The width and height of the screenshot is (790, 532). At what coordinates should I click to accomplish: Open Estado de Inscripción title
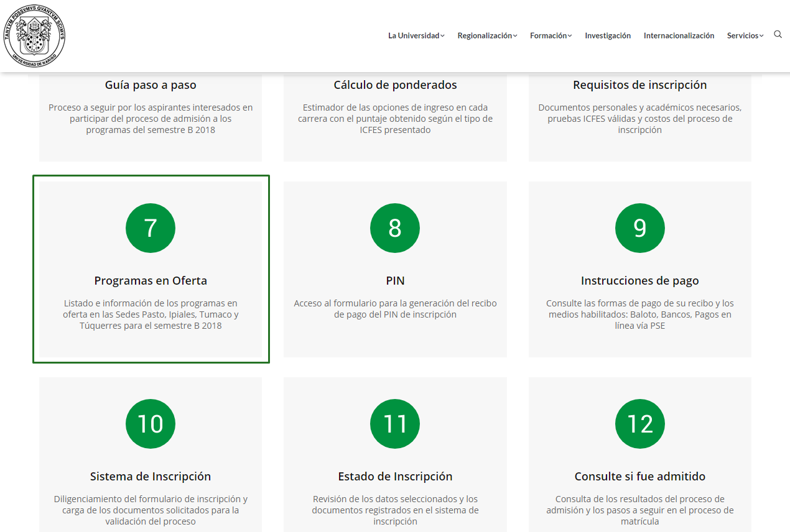(x=395, y=476)
